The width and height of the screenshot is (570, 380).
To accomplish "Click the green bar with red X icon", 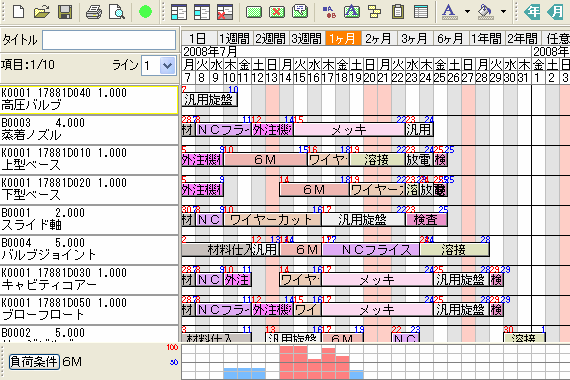I will coord(277,12).
